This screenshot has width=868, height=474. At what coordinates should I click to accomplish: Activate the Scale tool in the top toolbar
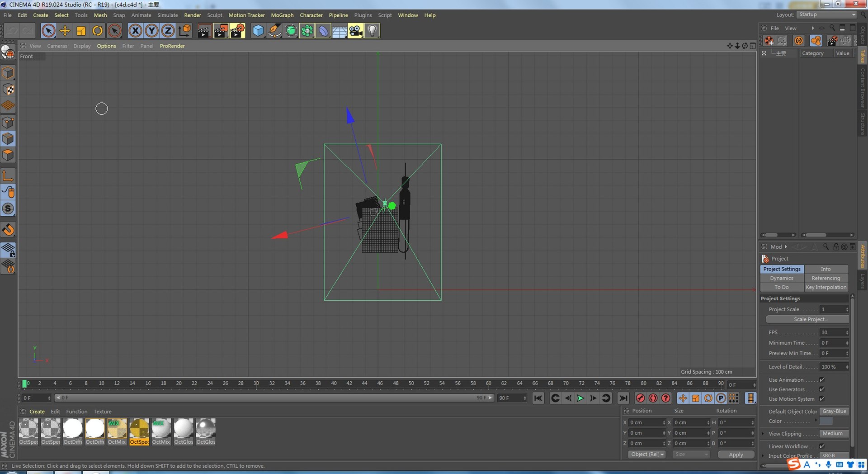tap(81, 31)
